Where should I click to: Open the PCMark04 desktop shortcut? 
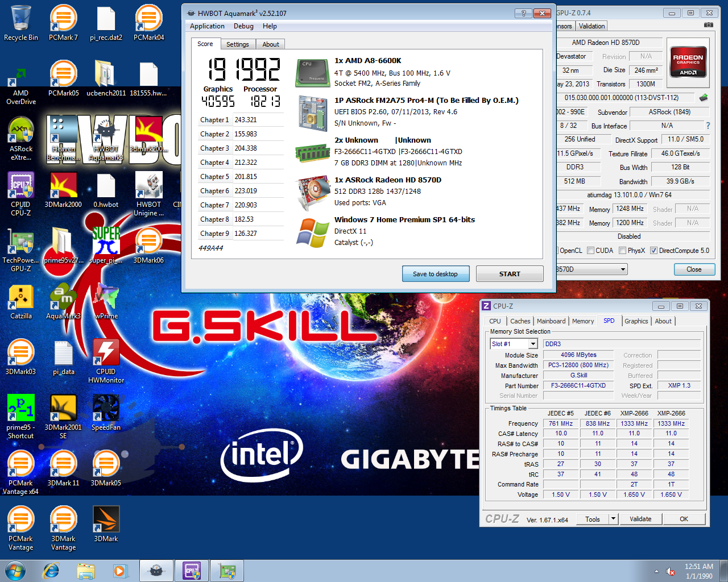coord(148,23)
